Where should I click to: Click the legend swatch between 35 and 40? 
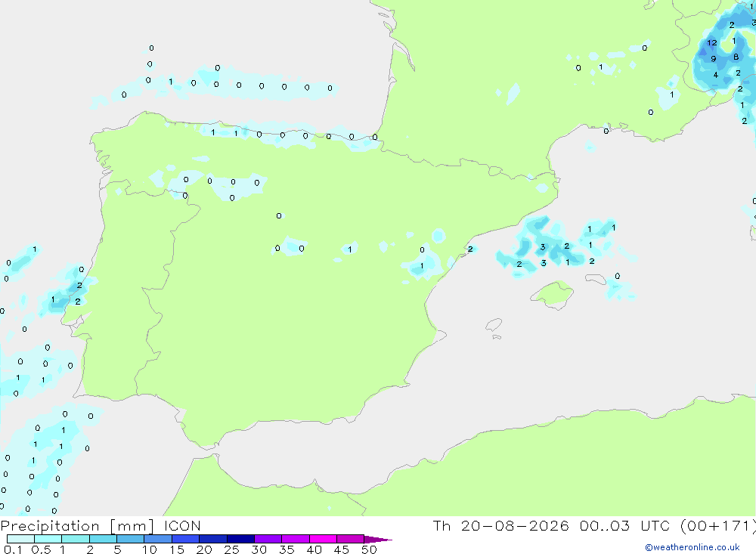point(295,539)
